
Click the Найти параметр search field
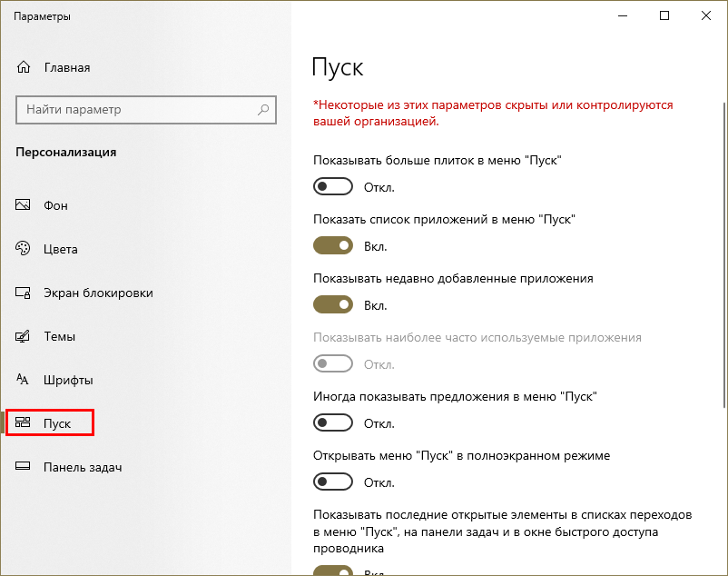pyautogui.click(x=136, y=110)
